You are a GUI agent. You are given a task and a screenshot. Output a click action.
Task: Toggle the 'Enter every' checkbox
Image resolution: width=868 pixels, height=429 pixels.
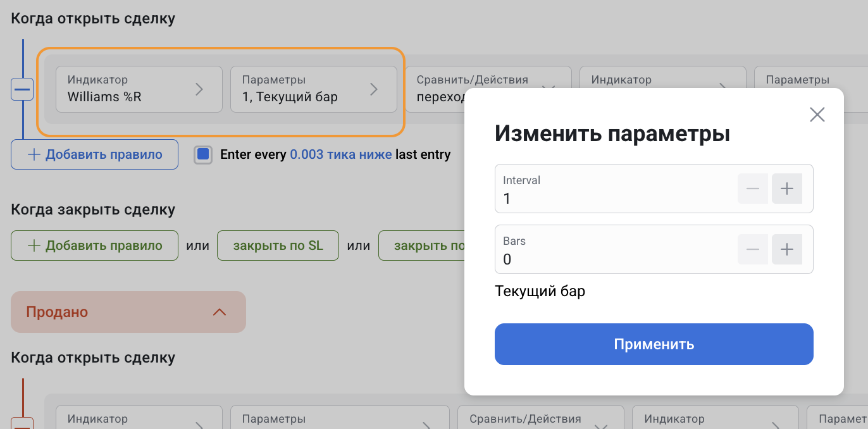[x=203, y=154]
